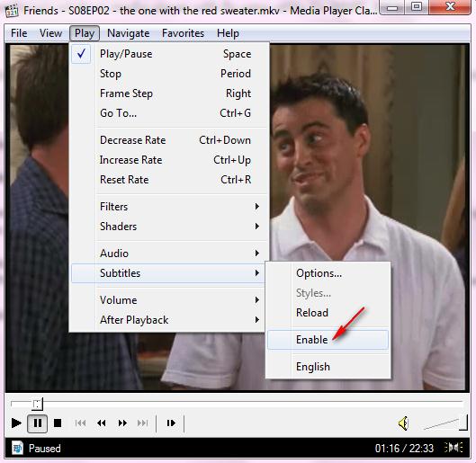This screenshot has height=463, width=476.
Task: Open the Navigate menu
Action: [128, 33]
